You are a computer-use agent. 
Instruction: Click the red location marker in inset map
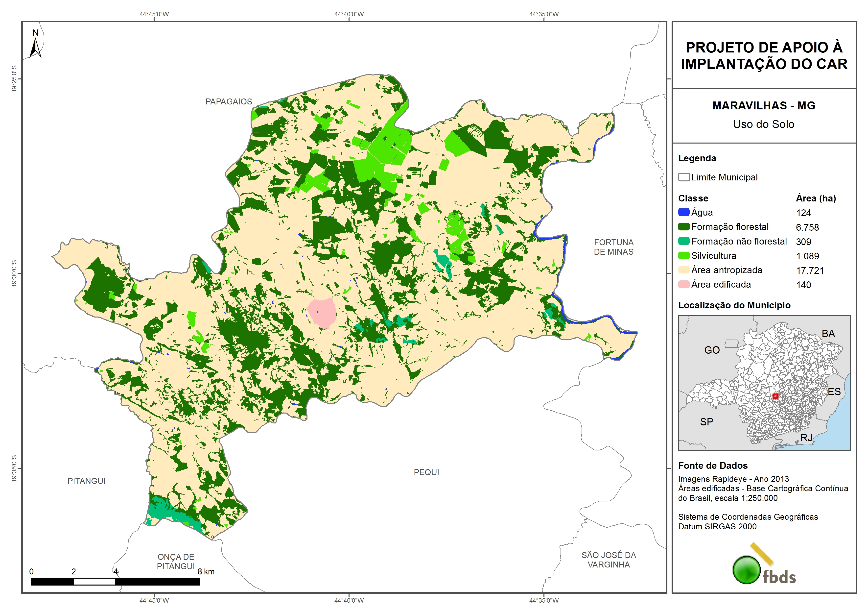[775, 396]
